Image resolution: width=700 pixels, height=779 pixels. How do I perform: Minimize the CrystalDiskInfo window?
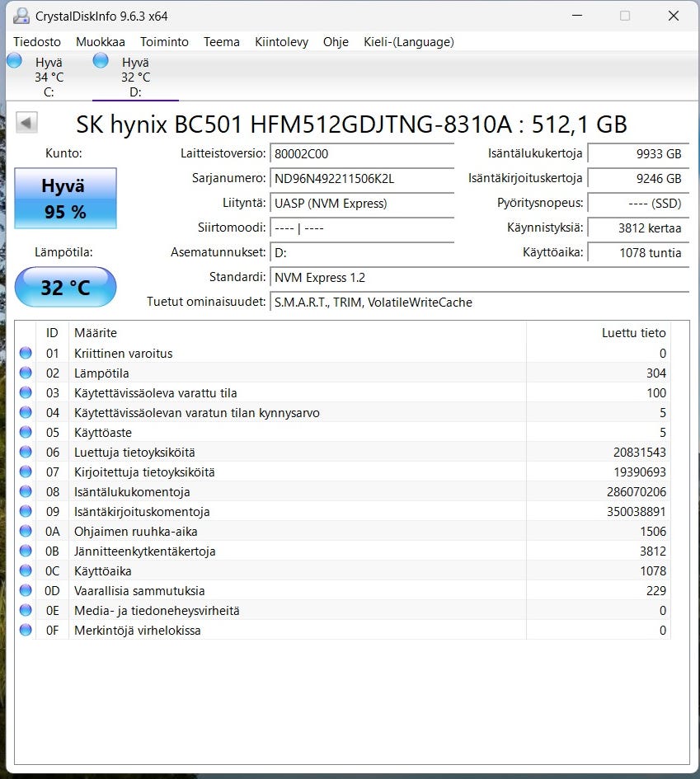pos(577,16)
